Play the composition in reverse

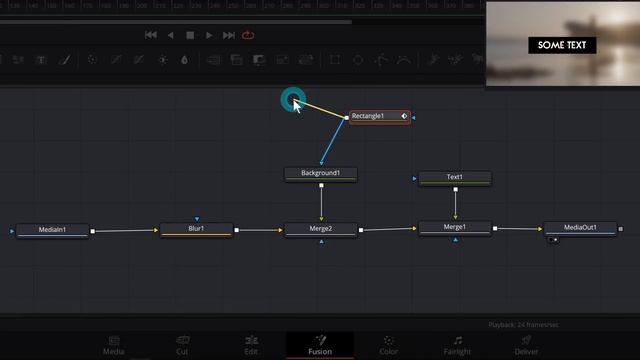(x=171, y=36)
